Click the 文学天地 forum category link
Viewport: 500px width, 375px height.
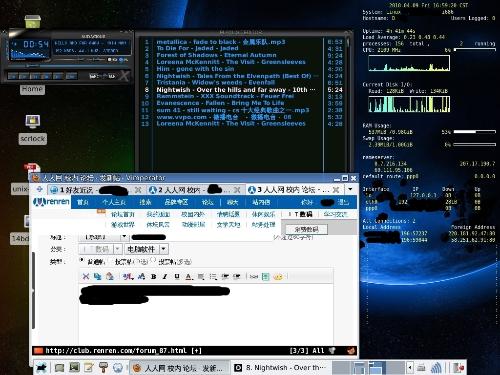click(228, 225)
